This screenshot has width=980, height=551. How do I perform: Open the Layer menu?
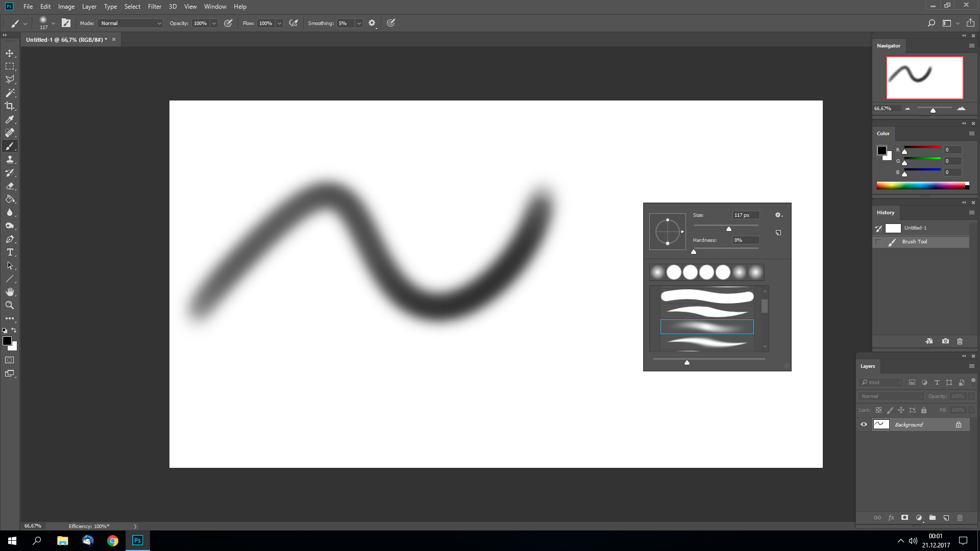pyautogui.click(x=89, y=7)
